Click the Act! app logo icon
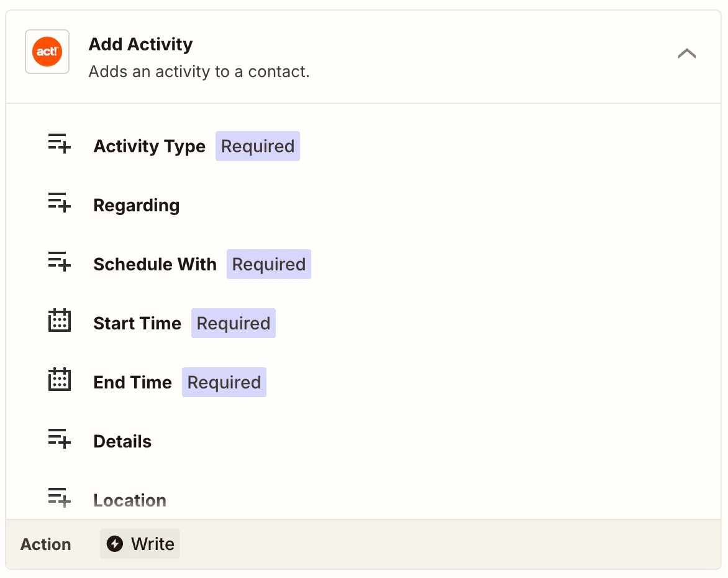The image size is (728, 578). 47,52
